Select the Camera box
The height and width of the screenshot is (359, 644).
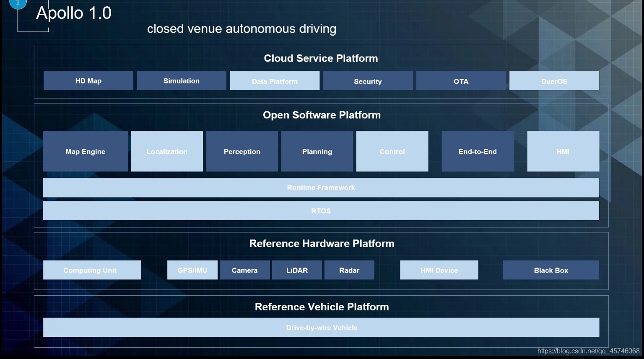coord(244,270)
